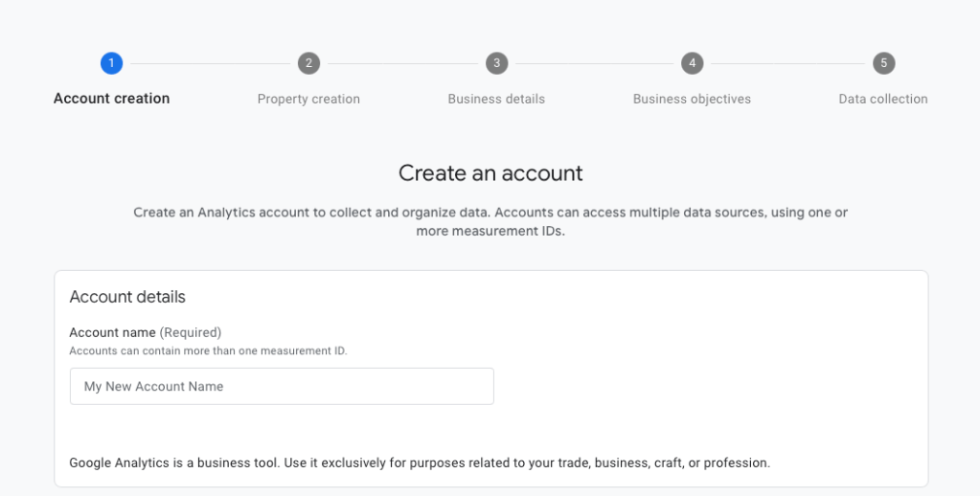The image size is (980, 496).
Task: Click the 'Account details' section title
Action: pos(127,297)
